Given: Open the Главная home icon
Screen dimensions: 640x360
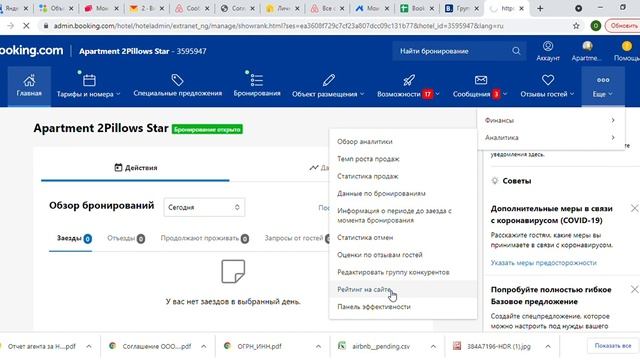Looking at the screenshot, I should [x=29, y=86].
